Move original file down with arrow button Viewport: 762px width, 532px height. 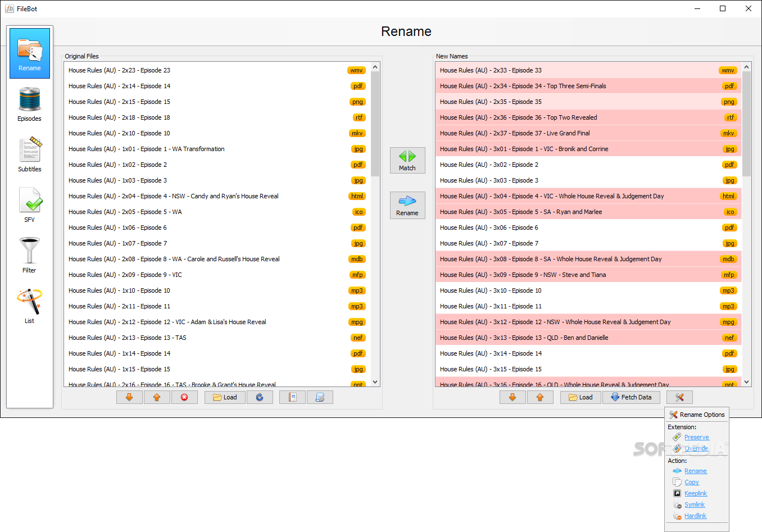(x=129, y=397)
